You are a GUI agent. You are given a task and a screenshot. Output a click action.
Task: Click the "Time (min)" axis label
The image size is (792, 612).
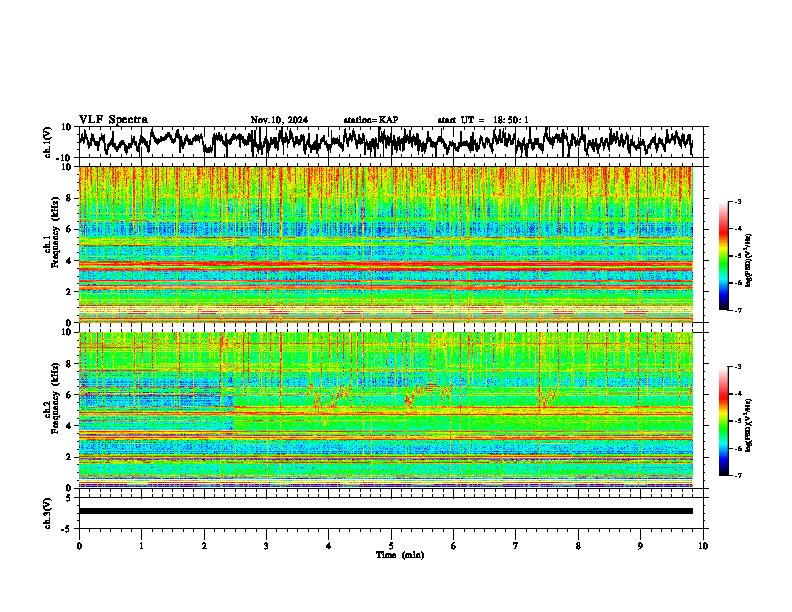click(400, 555)
